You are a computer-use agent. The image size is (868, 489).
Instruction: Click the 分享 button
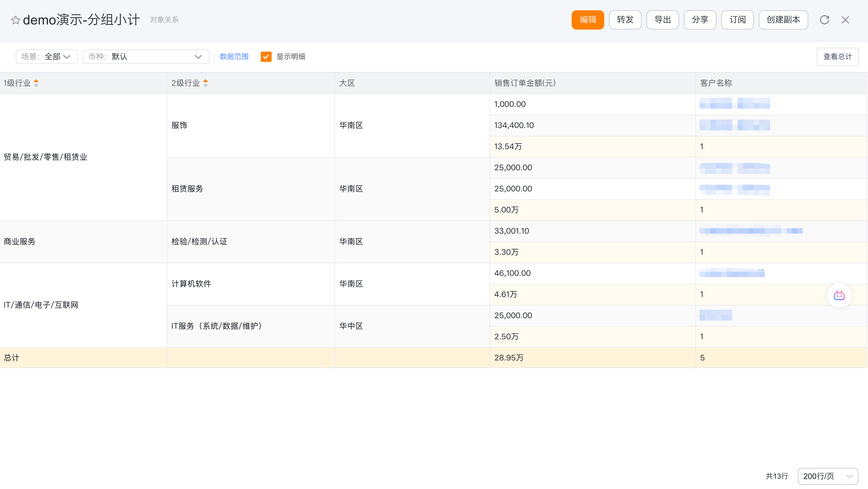point(700,20)
